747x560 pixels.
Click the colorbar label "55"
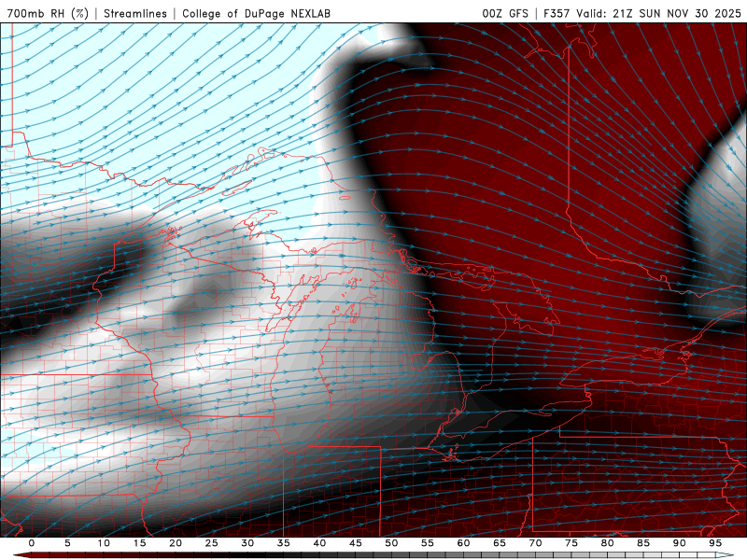coord(428,543)
